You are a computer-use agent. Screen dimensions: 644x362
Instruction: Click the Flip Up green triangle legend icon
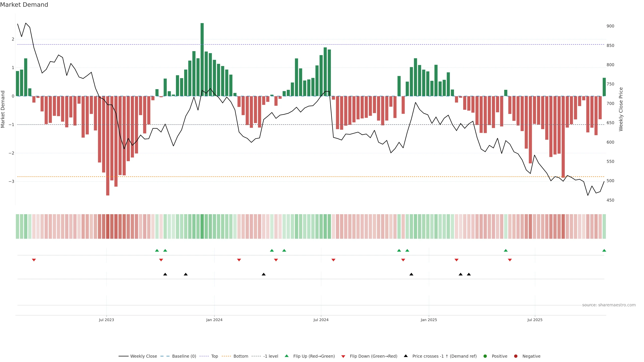287,356
